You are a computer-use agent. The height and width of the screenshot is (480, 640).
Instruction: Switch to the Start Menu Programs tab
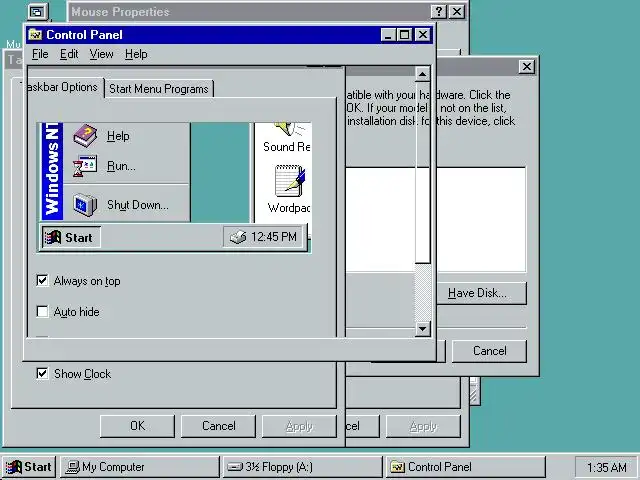(x=159, y=89)
